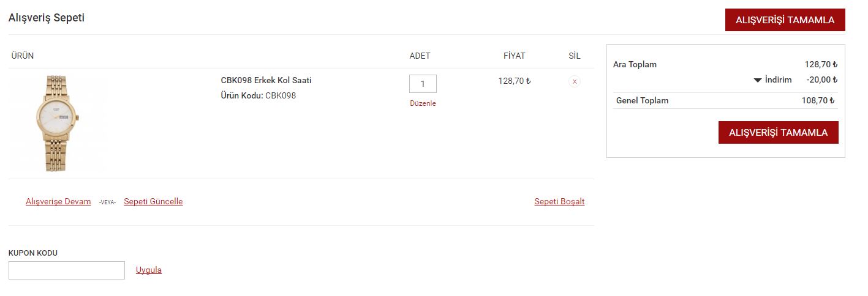This screenshot has width=868, height=296.
Task: Click the SİL column header
Action: (x=574, y=56)
